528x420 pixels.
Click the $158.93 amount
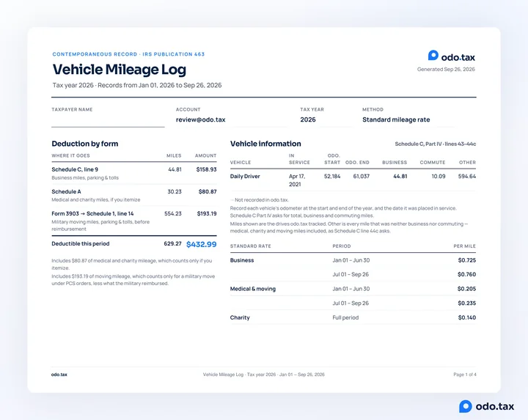(x=206, y=169)
